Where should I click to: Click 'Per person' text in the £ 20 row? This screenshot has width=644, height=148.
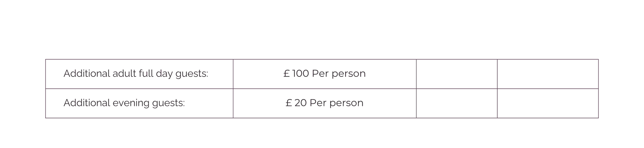[336, 103]
